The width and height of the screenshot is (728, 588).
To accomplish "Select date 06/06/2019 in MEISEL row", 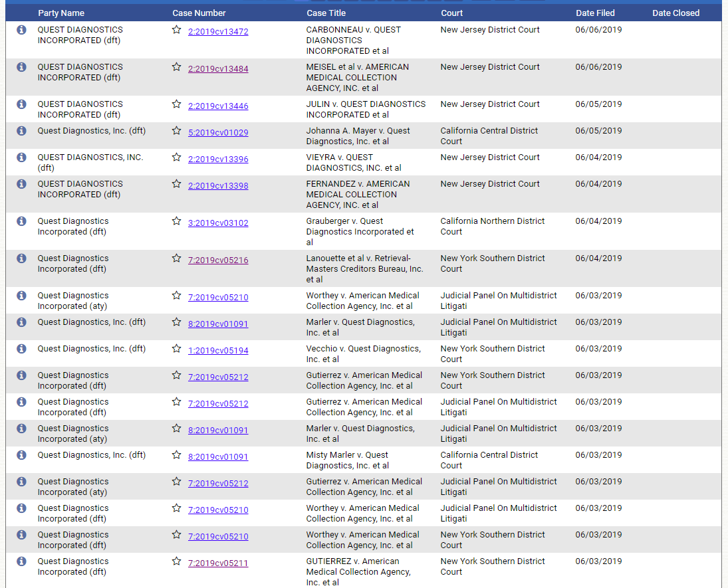I will (598, 67).
